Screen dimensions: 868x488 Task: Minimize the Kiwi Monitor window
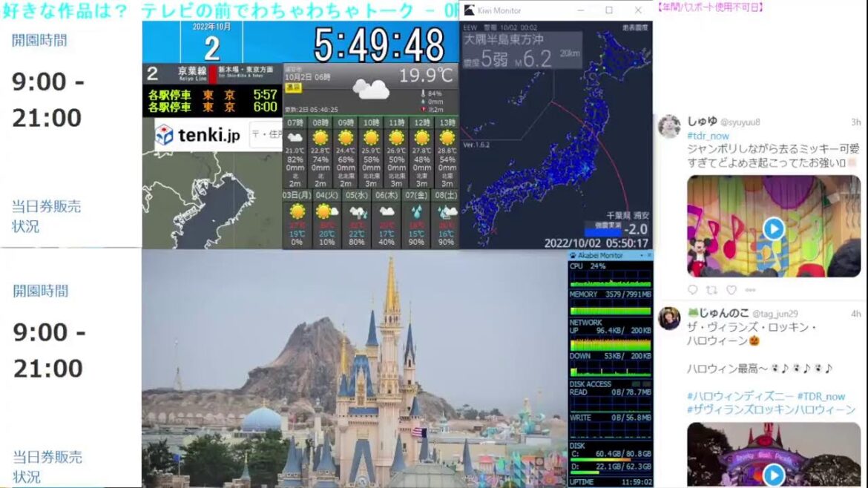(580, 10)
